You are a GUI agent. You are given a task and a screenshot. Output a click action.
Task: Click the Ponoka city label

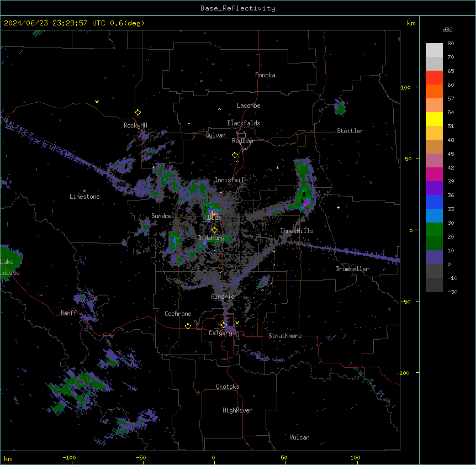(265, 75)
